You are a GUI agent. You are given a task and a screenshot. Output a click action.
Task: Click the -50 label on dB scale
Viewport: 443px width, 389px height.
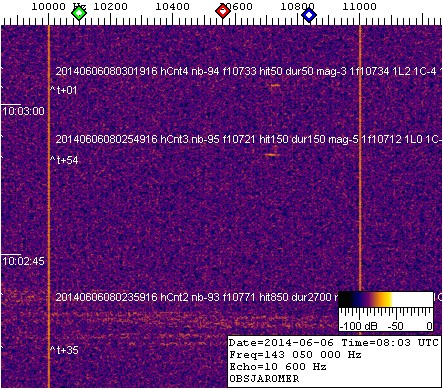[396, 326]
